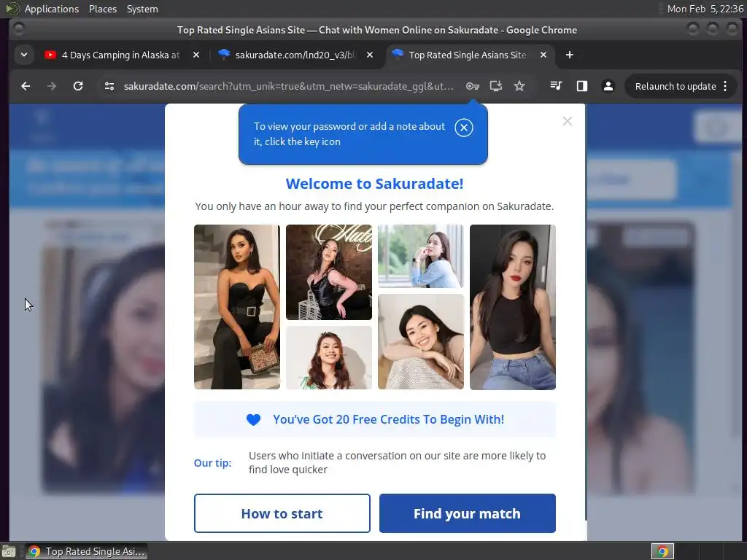Viewport: 747px width, 560px height.
Task: Click the address bar URL field
Action: [x=288, y=86]
